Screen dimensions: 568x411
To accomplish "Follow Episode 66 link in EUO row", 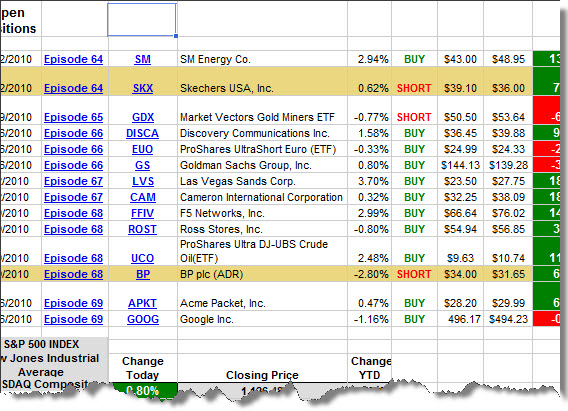I will coord(74,149).
